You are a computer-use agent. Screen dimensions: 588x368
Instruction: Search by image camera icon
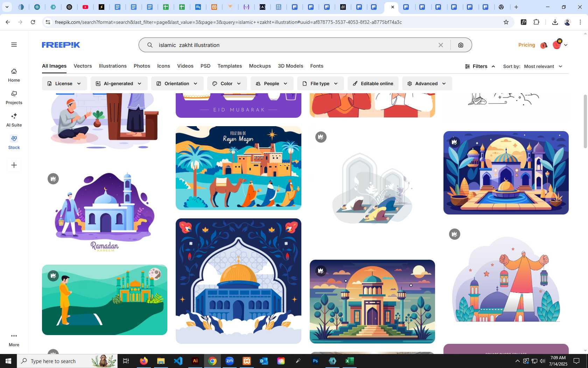461,45
